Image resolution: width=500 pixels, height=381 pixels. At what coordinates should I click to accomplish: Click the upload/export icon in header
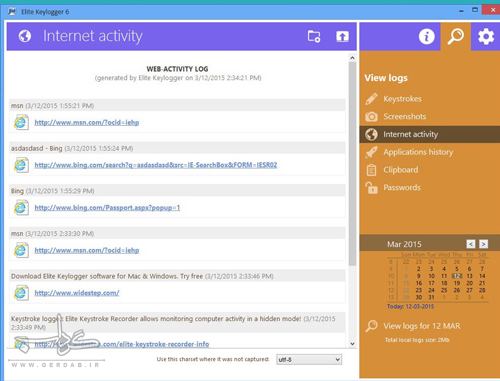click(342, 36)
